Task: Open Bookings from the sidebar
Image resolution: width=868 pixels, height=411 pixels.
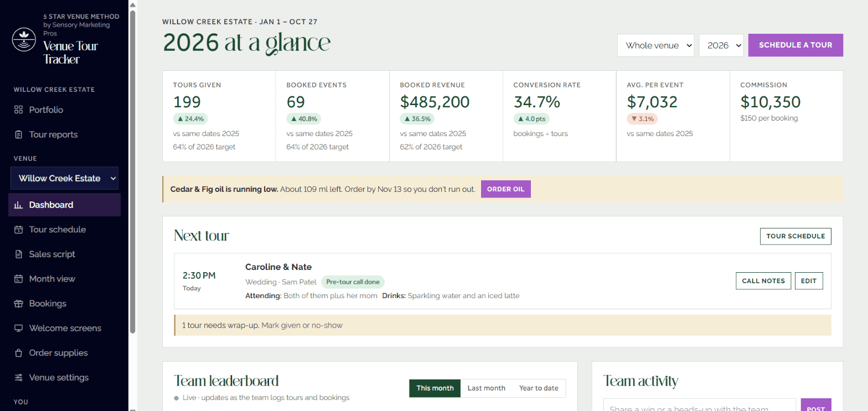Action: coord(64,303)
